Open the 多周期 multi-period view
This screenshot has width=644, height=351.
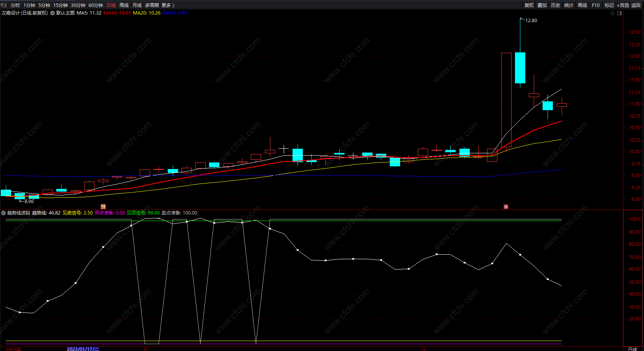point(152,5)
